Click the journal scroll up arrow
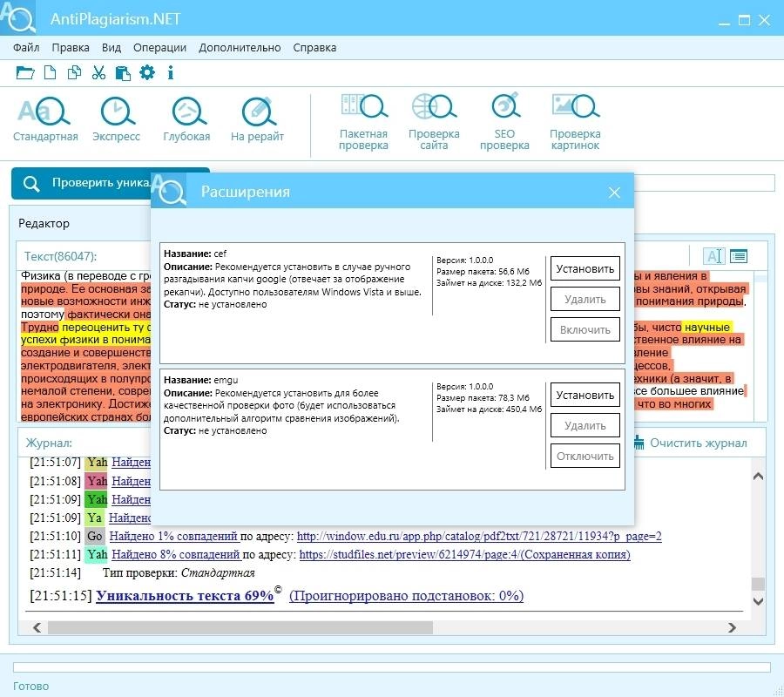The image size is (784, 697). click(x=758, y=477)
